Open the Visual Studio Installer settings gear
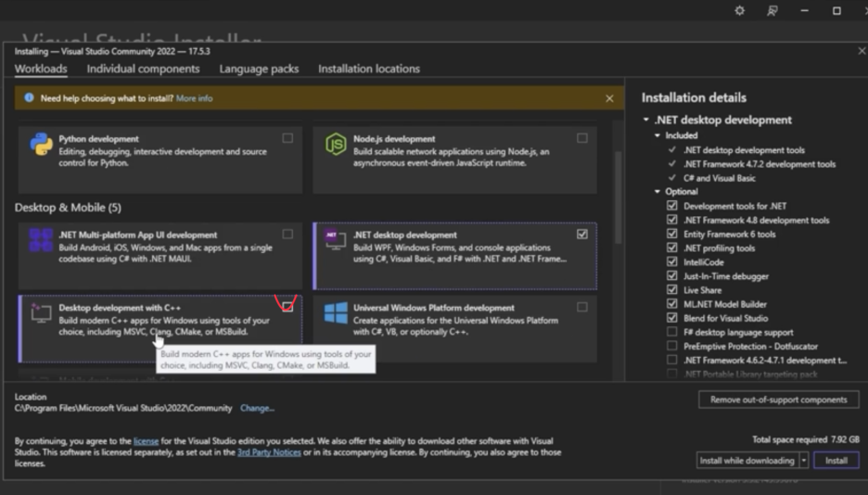 tap(740, 10)
